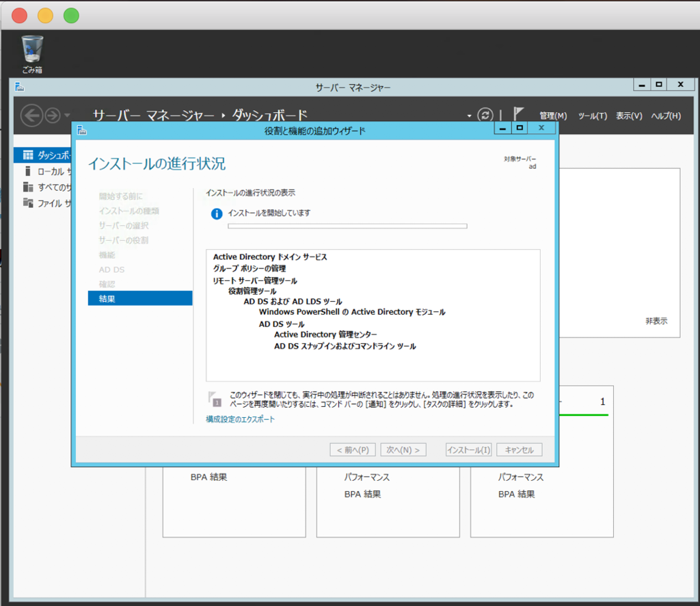Click the キャンセル button in wizard
Screen dimensions: 700x606
click(520, 449)
